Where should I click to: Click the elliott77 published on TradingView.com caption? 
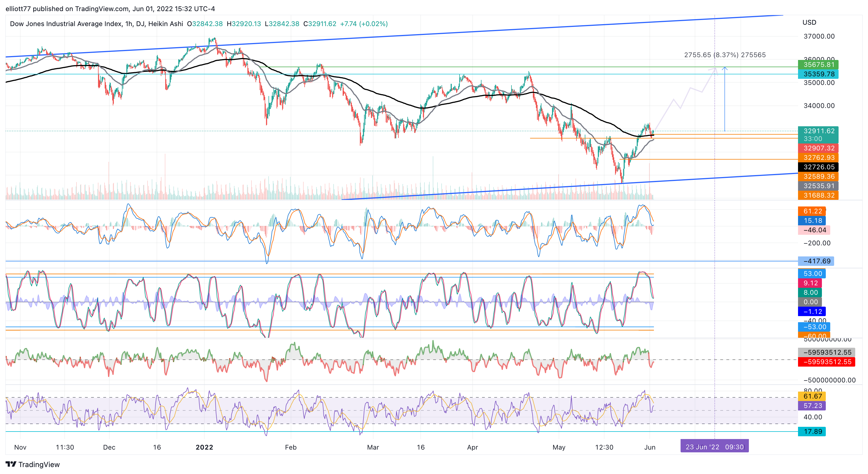pos(110,9)
